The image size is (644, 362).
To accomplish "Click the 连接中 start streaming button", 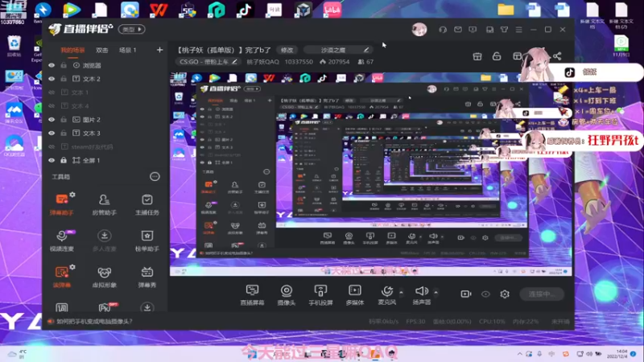I will point(541,294).
